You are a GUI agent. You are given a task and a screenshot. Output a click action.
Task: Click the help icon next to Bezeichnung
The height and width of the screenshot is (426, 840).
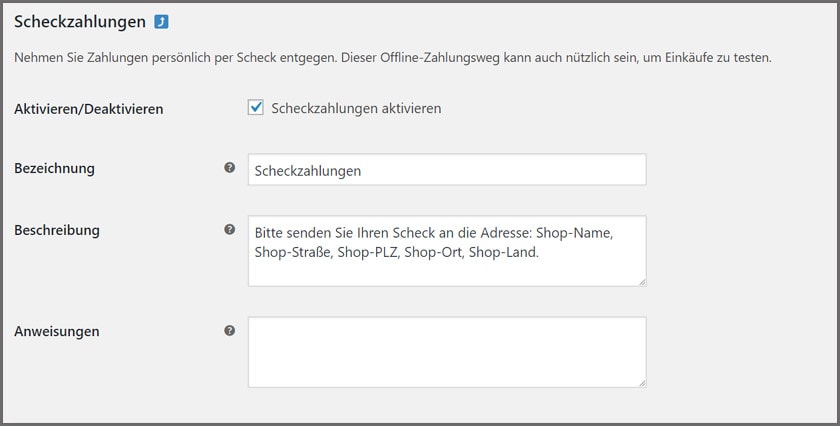click(x=230, y=168)
